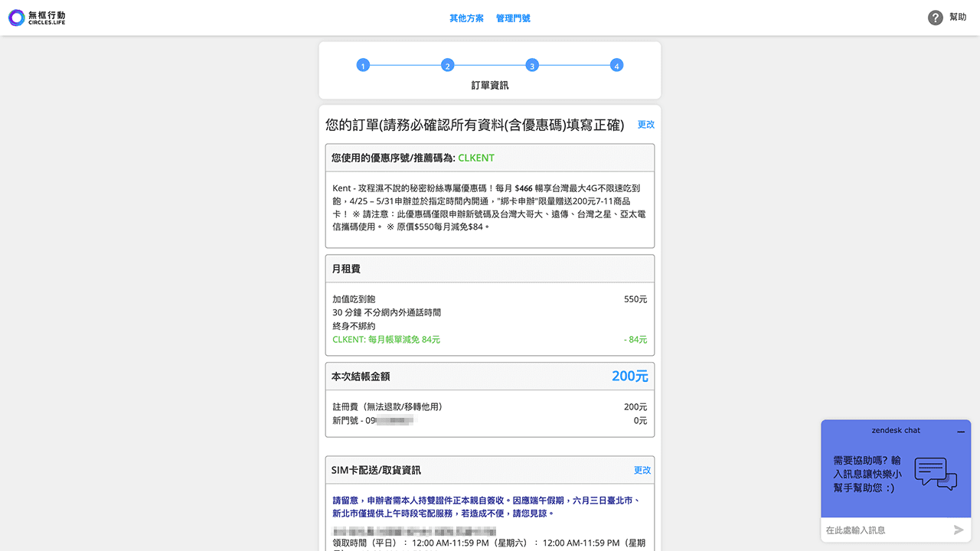980x551 pixels.
Task: Select step 2 circle in the progress stepper
Action: (x=448, y=65)
